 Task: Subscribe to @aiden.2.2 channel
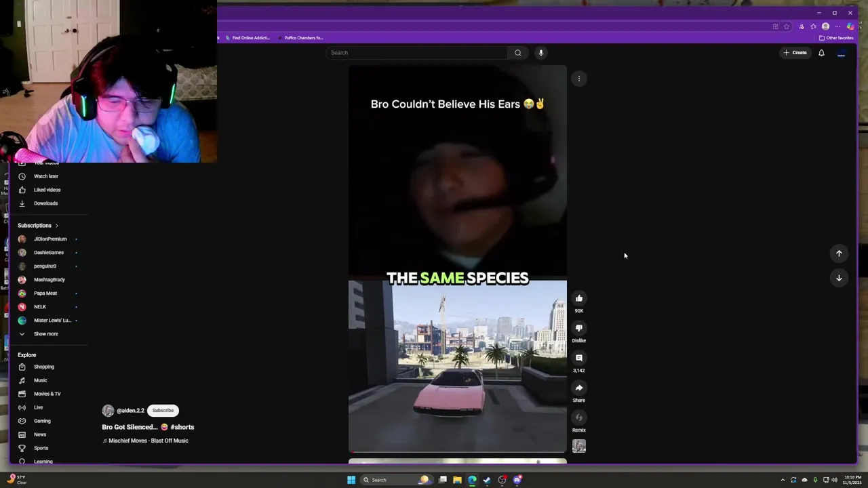[x=163, y=411]
